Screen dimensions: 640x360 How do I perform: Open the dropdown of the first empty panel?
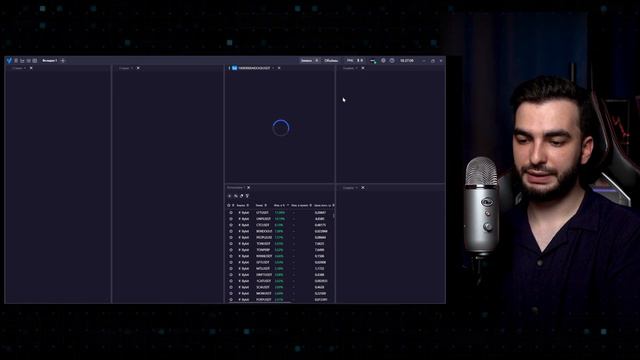coord(25,68)
